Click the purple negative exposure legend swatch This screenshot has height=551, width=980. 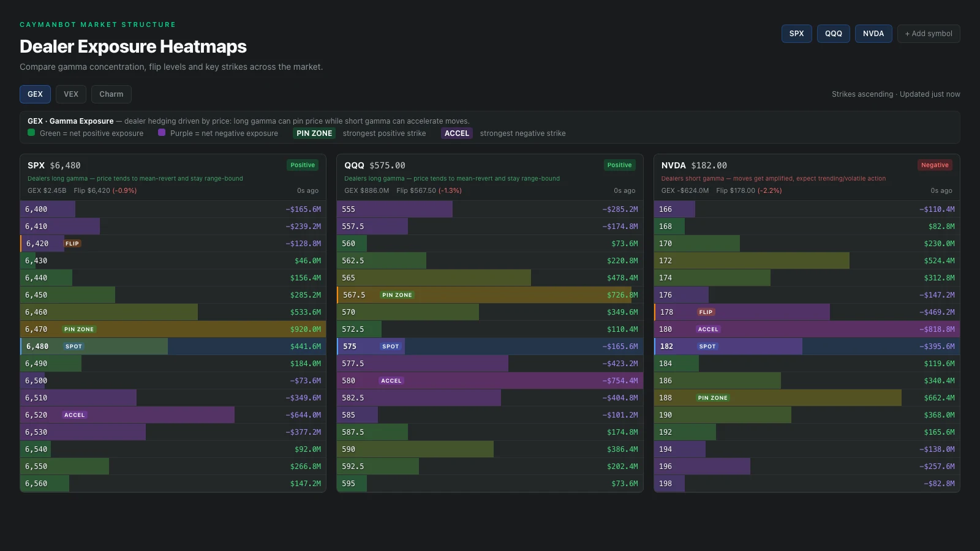click(162, 132)
